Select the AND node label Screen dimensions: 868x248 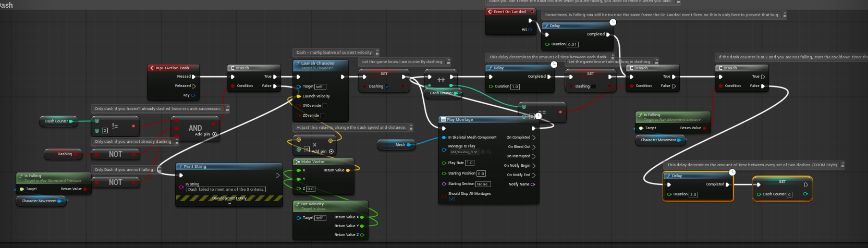coord(195,128)
